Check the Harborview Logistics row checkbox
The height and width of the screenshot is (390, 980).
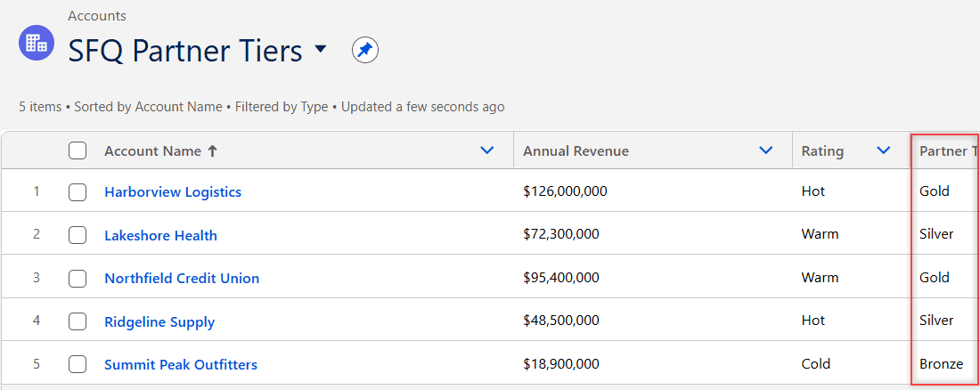point(78,192)
